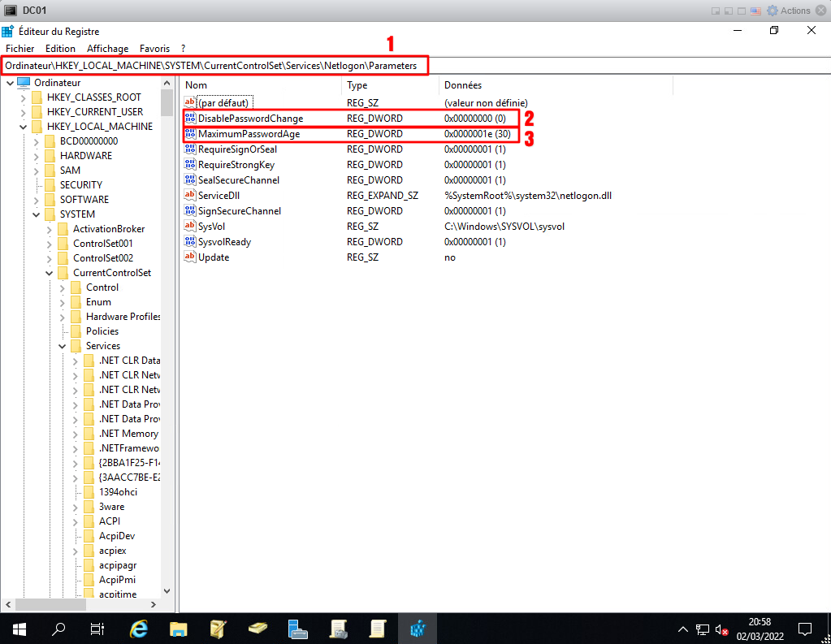The image size is (831, 644).
Task: Open Windows search magnifier in taskbar
Action: (x=58, y=629)
